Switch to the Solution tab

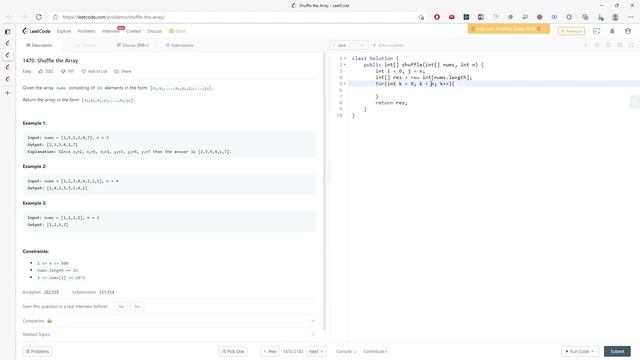[x=86, y=45]
